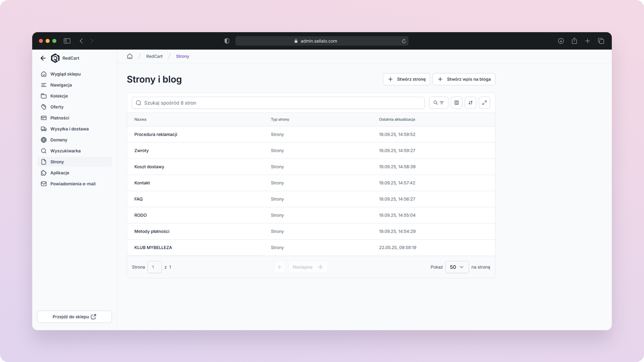Select Wysyłka i dostawa menu item
Screen dimensions: 644x362
click(69, 129)
